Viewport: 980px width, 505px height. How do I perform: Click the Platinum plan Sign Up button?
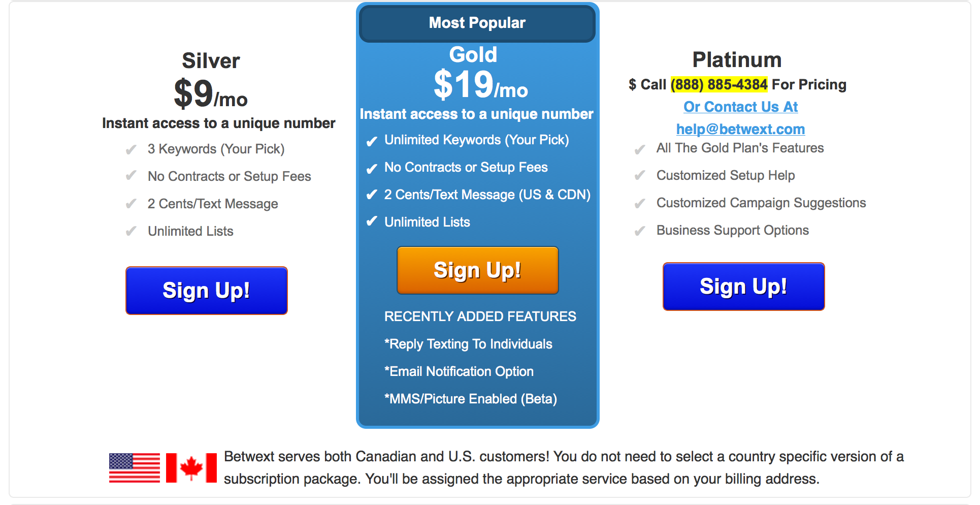744,287
